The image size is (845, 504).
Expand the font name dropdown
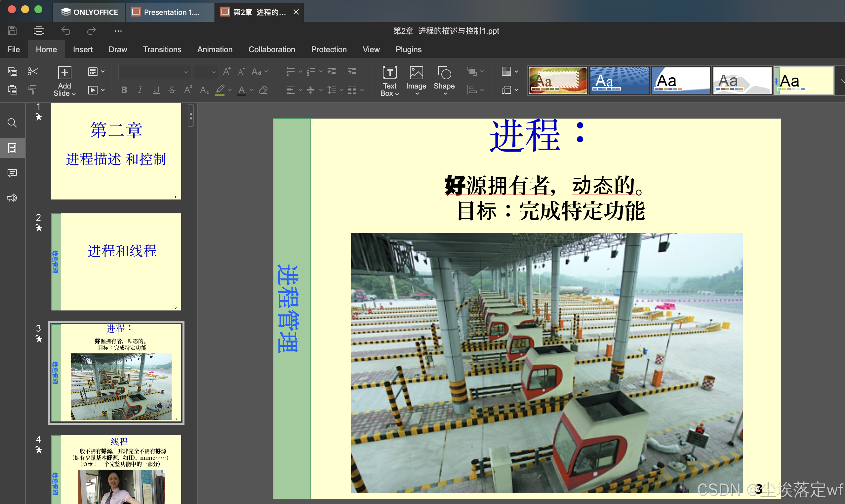point(185,72)
